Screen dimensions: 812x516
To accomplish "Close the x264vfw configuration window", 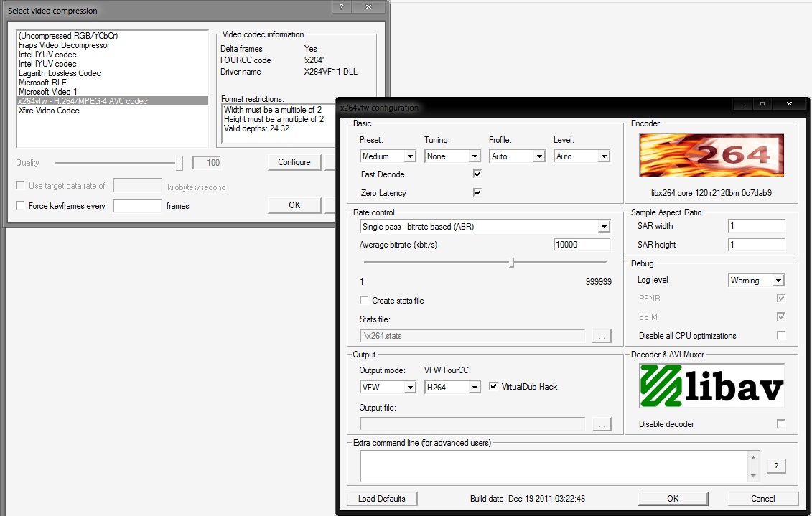I will tap(789, 104).
